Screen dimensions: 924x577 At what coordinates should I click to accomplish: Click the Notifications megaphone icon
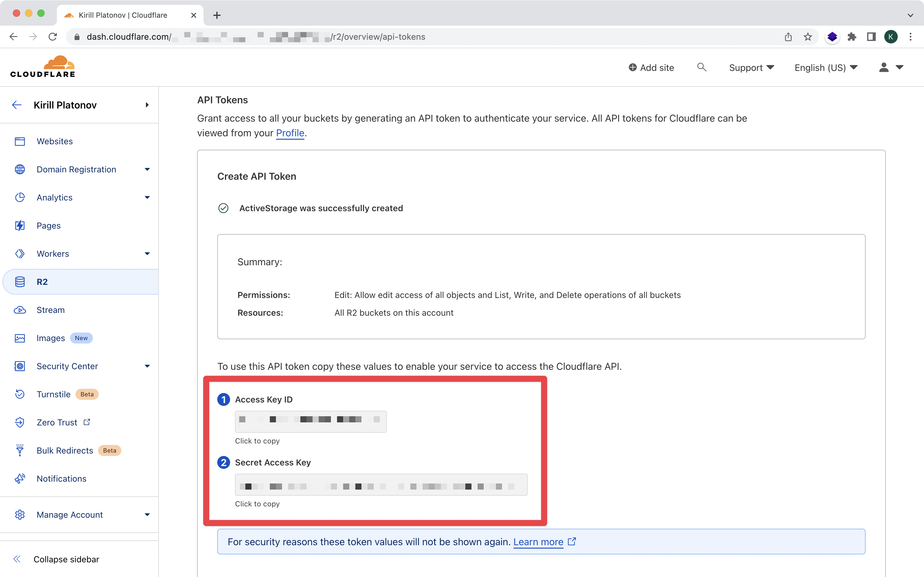click(x=20, y=479)
